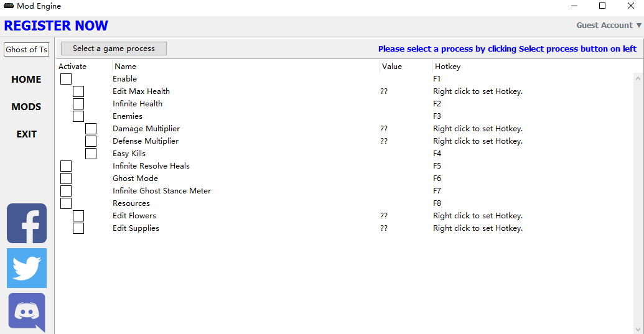
Task: Toggle the Defense Multiplier checkbox
Action: pyautogui.click(x=91, y=141)
